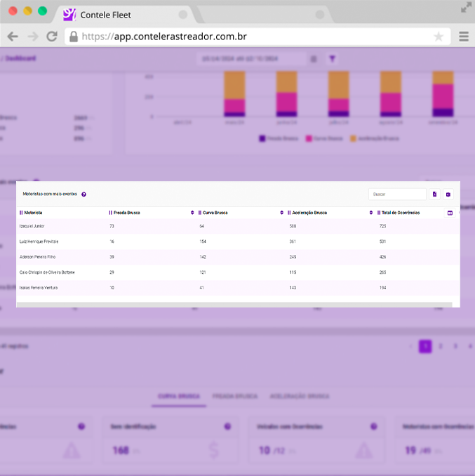Click drag handle of Freada Brusca column
The image size is (475, 476).
coord(110,213)
